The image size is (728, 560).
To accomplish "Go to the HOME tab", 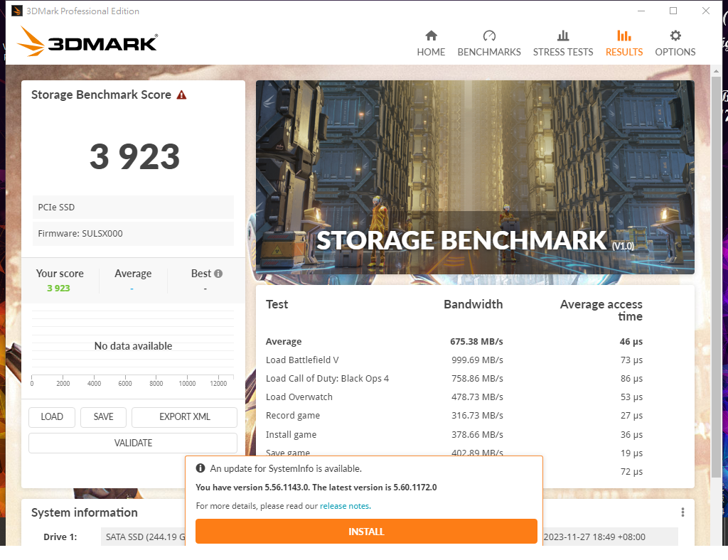I will 431,43.
